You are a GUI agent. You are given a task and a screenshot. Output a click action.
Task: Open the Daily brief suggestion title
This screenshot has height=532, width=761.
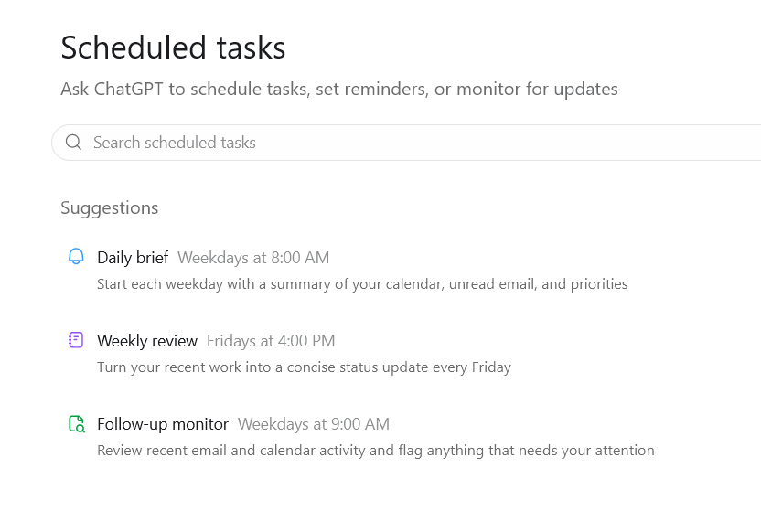[x=133, y=258]
